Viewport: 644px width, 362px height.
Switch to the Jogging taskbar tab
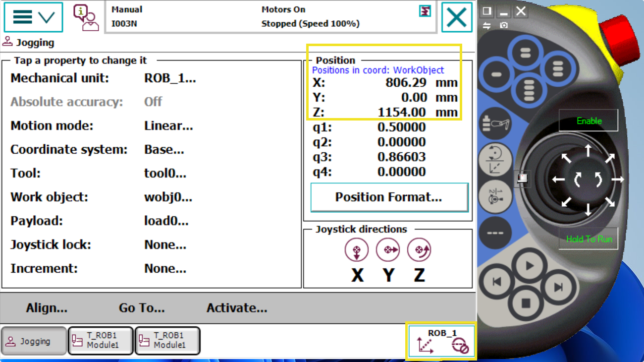(34, 341)
